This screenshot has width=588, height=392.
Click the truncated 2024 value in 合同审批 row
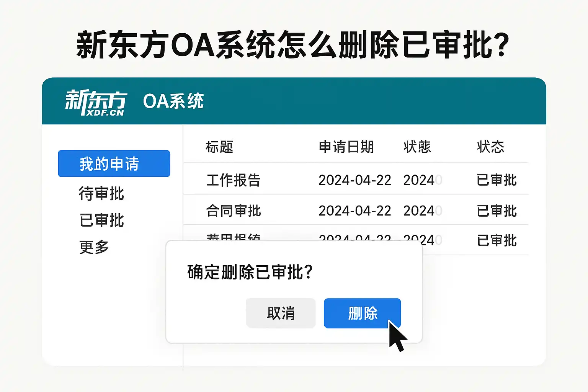[423, 211]
